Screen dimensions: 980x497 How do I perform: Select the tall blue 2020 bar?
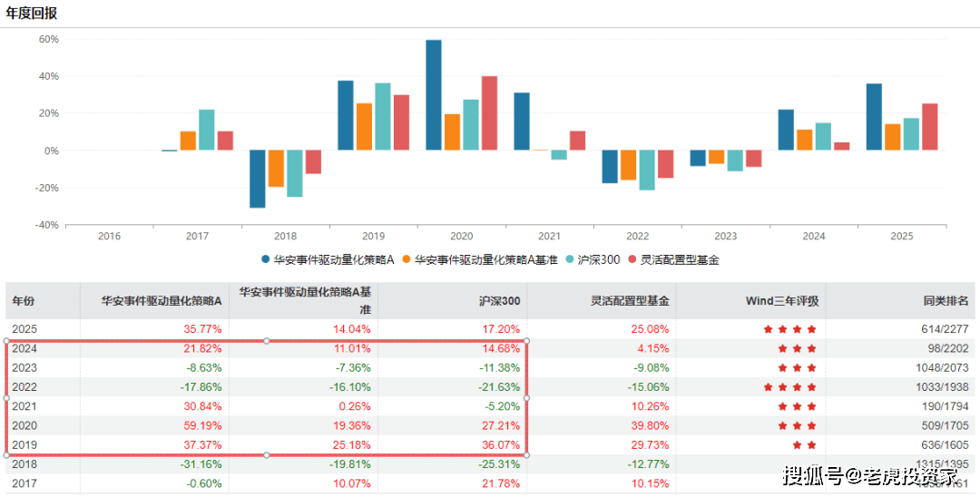click(x=434, y=95)
